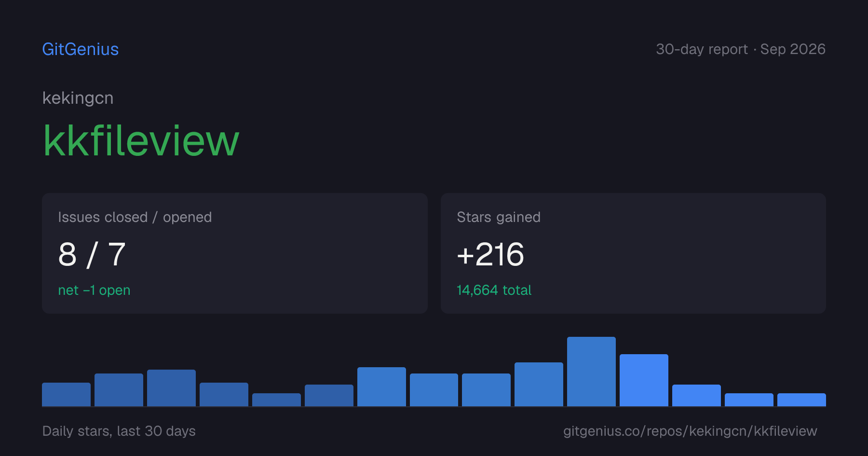Select the kkfileview repository title

pyautogui.click(x=141, y=141)
